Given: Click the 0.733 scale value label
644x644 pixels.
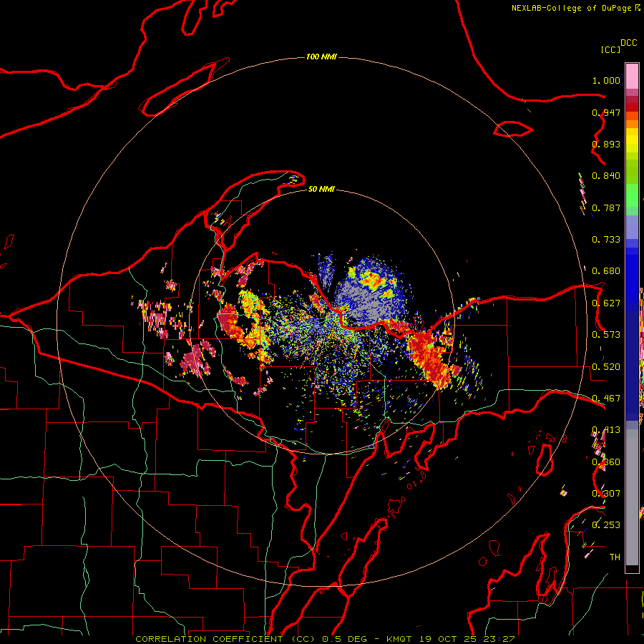Looking at the screenshot, I should [606, 240].
